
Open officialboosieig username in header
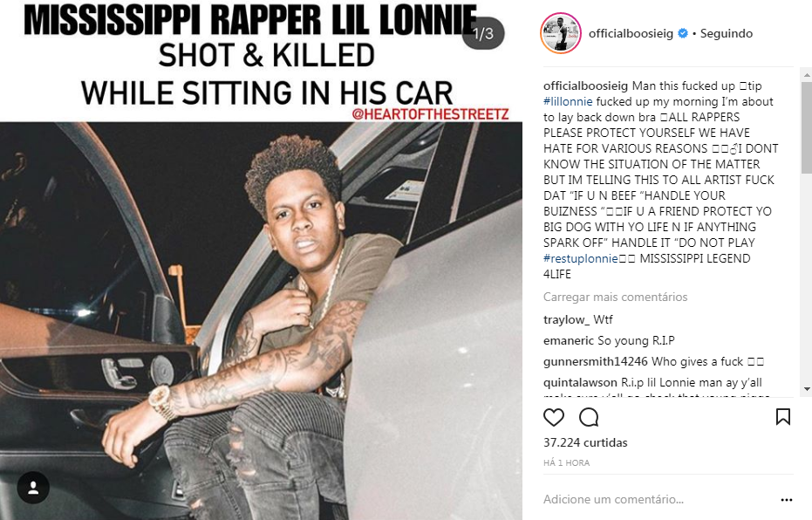(631, 33)
